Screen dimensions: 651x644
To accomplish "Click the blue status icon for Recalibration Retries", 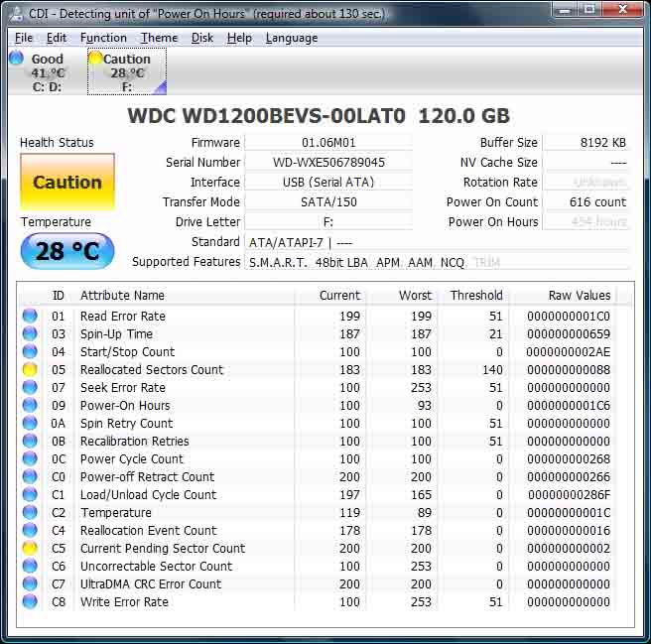I will (x=30, y=441).
